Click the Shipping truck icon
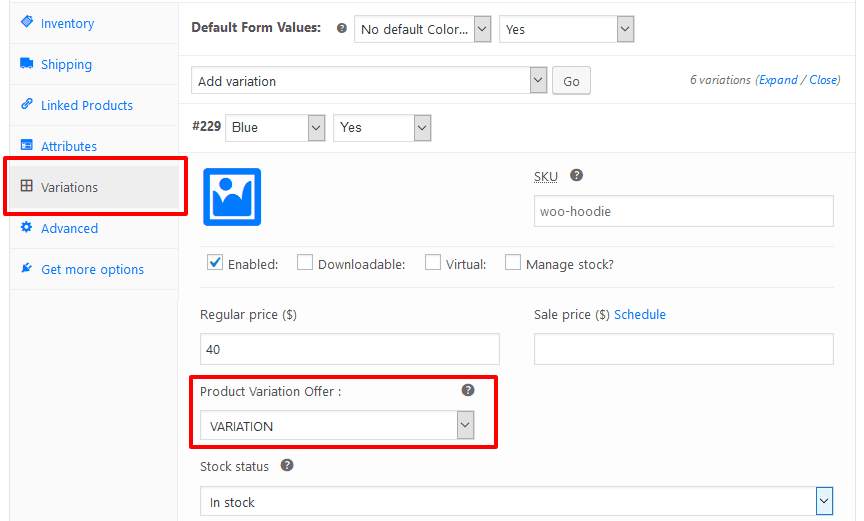Screen dimensions: 864x521 26,63
